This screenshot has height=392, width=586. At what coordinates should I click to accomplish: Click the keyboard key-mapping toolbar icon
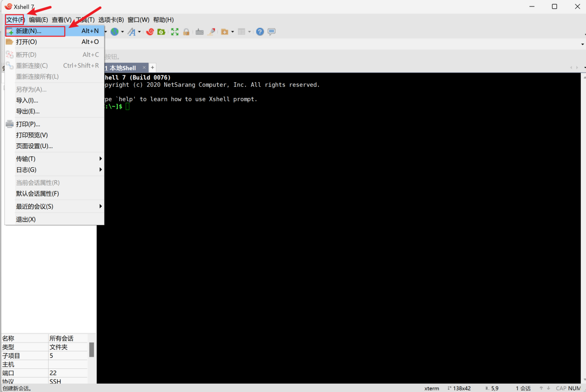pyautogui.click(x=199, y=31)
